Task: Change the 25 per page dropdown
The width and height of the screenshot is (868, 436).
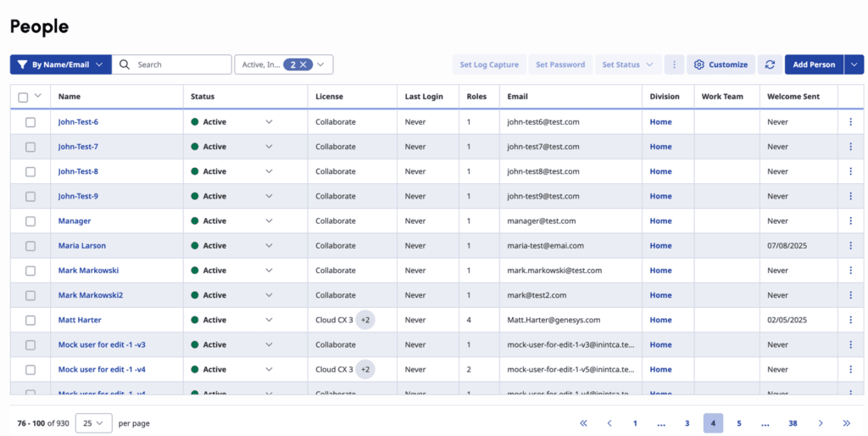Action: (93, 423)
